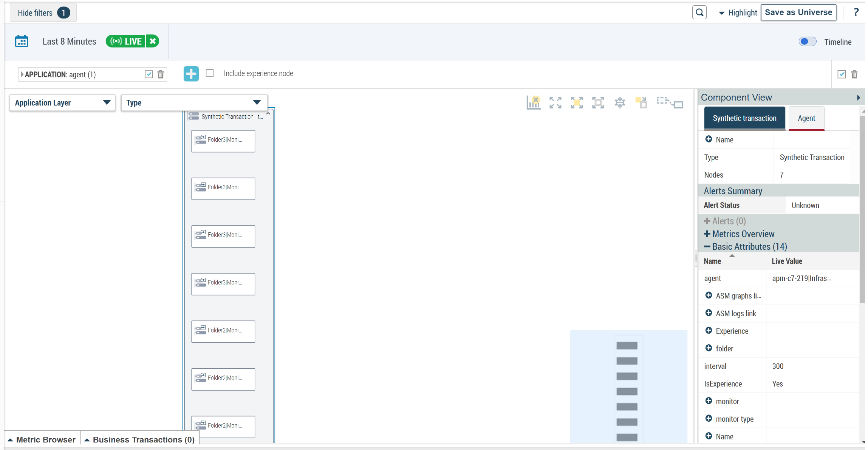The height and width of the screenshot is (450, 868).
Task: Open the Metric Browser bottom tab
Action: pyautogui.click(x=42, y=440)
